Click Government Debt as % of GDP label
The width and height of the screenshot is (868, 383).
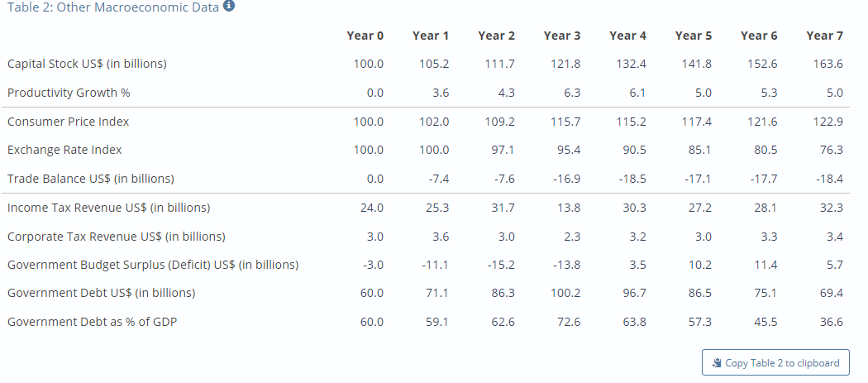coord(93,322)
